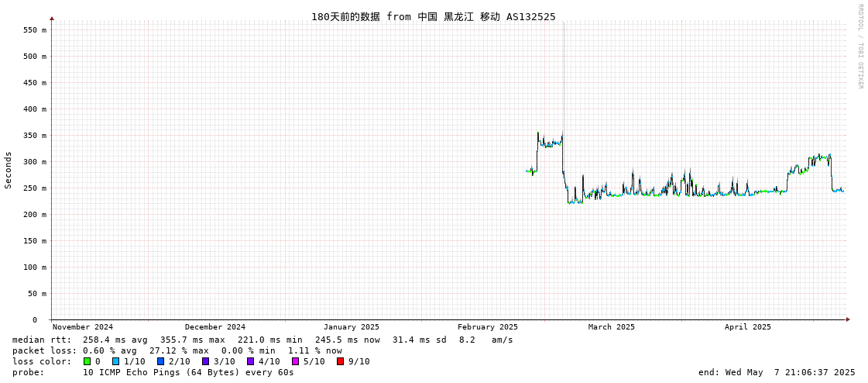Click the '31.4 ms sd' value
868x383 pixels.
(420, 340)
